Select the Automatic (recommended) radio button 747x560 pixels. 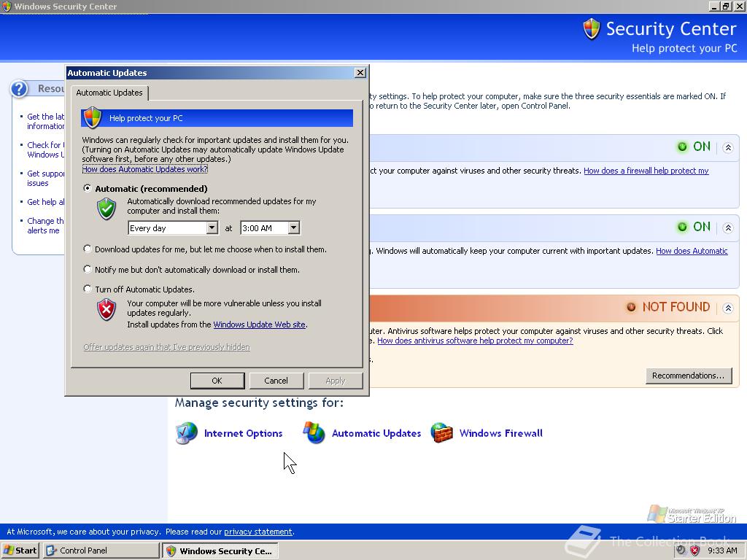(x=88, y=189)
